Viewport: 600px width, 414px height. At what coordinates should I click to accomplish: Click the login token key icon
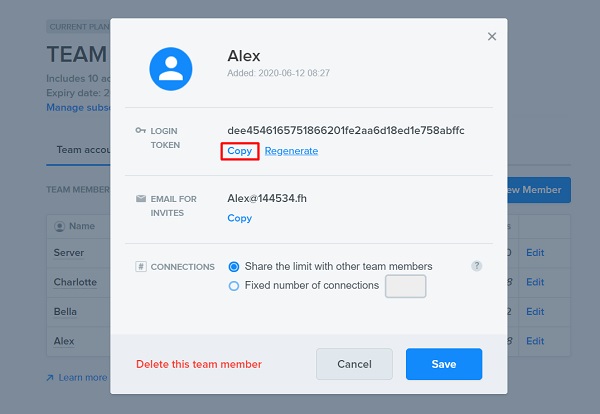(140, 130)
